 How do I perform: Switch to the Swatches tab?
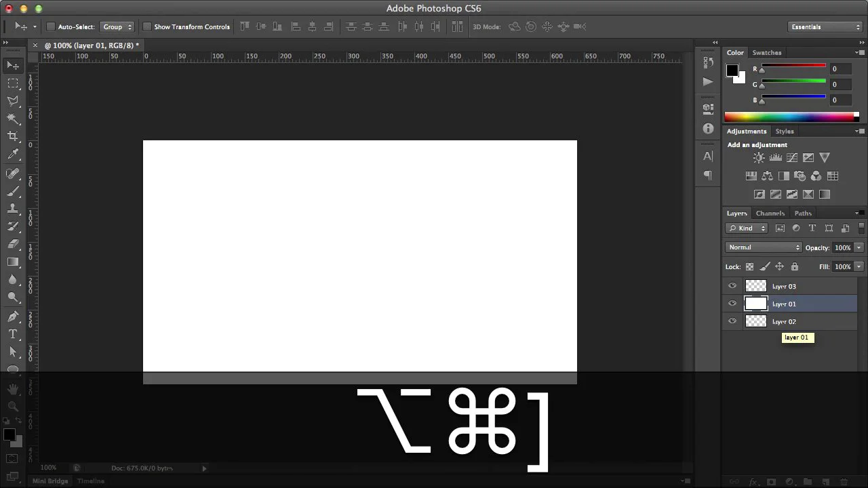(x=767, y=53)
